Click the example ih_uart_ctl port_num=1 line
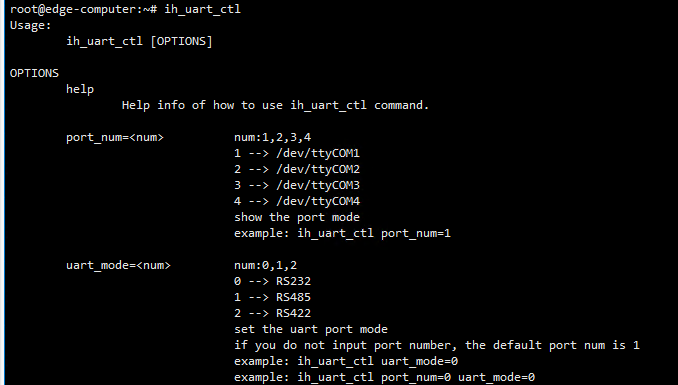This screenshot has width=678, height=385. [x=342, y=234]
